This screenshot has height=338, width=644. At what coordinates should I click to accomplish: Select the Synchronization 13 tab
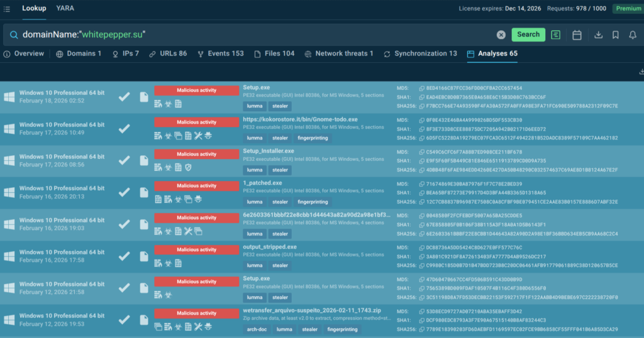pos(420,53)
